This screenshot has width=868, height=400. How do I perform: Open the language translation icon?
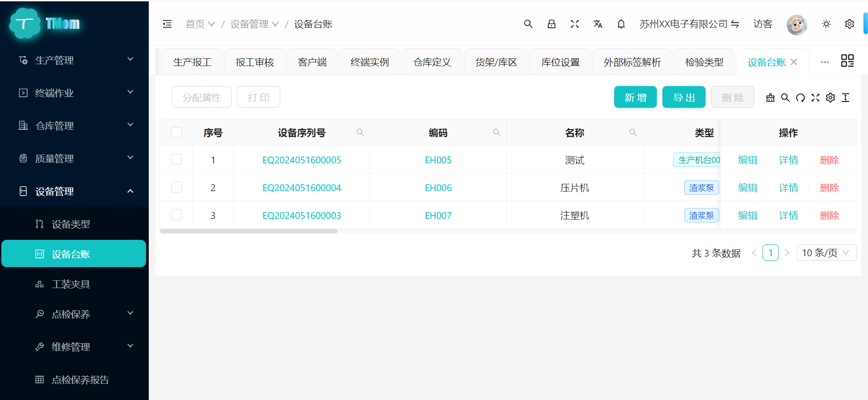coord(598,24)
